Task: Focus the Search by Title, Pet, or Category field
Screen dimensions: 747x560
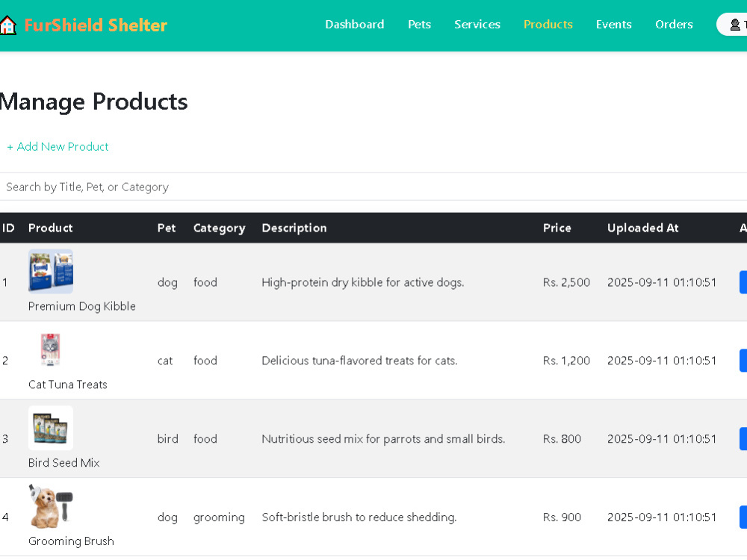Action: (373, 187)
